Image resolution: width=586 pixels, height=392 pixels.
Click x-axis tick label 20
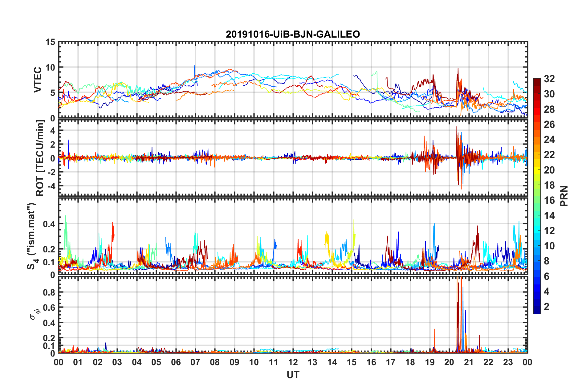click(449, 362)
